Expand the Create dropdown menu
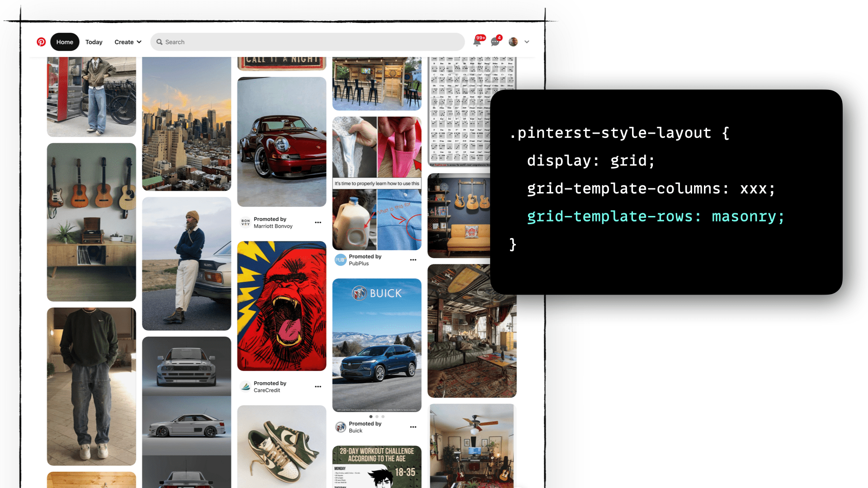 (x=128, y=42)
